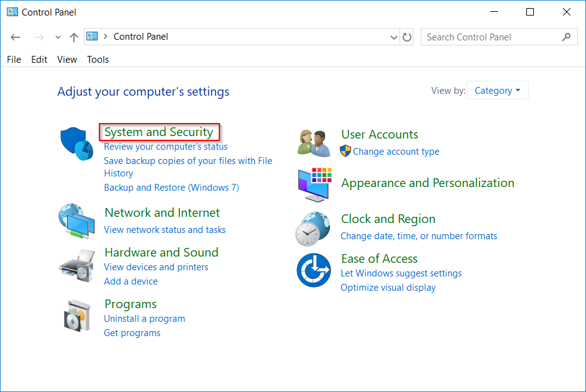Open User Accounts via the people icon

(314, 142)
